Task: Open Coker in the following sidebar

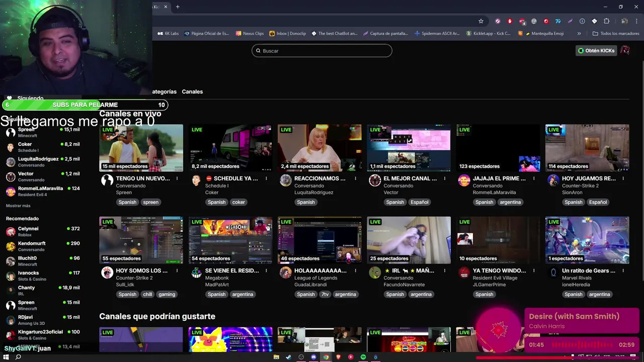Action: pos(43,147)
